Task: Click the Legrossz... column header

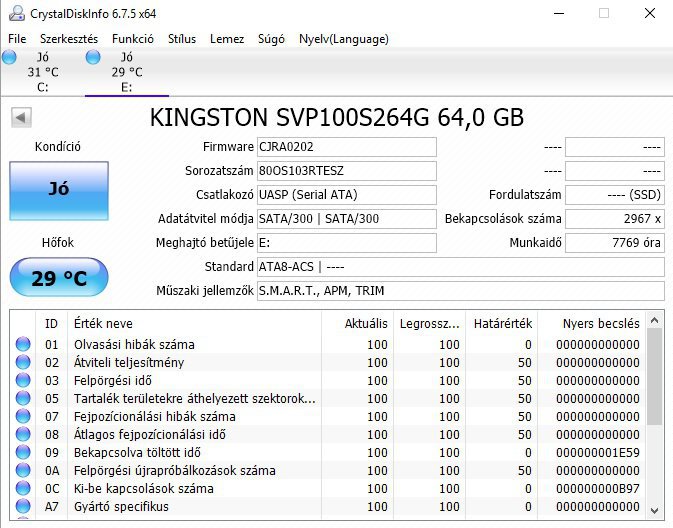Action: pyautogui.click(x=429, y=323)
